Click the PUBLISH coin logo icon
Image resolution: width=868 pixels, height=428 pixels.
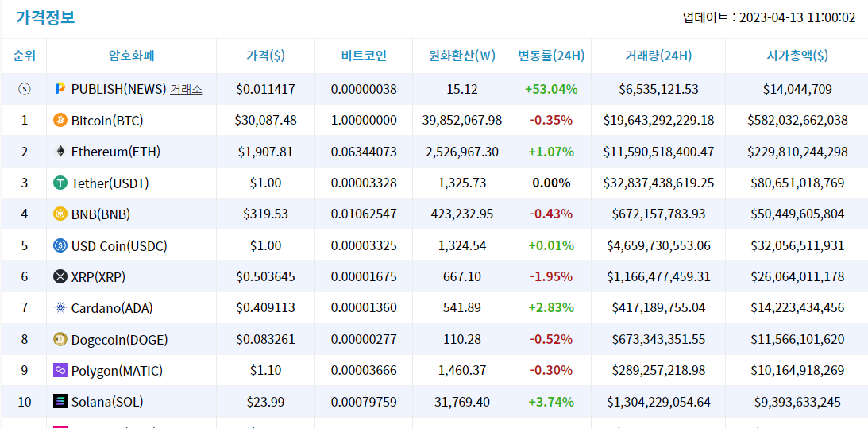60,89
